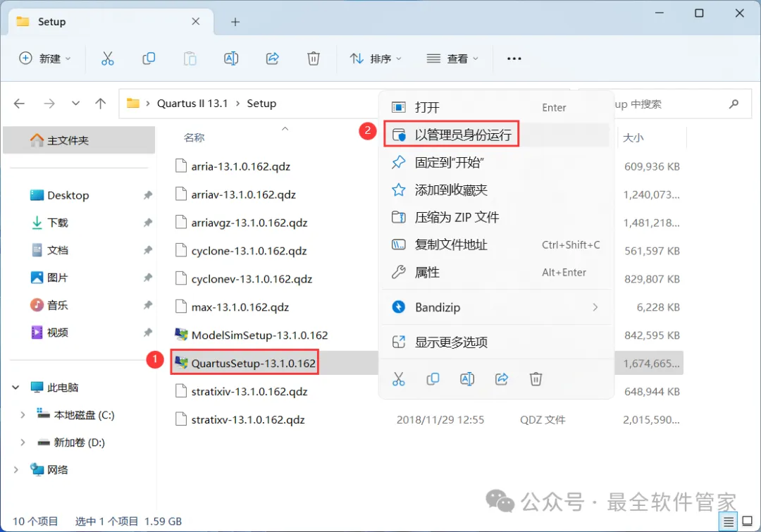Select arriavgz-13.1.0.162.qdz file
The height and width of the screenshot is (532, 761).
point(242,223)
